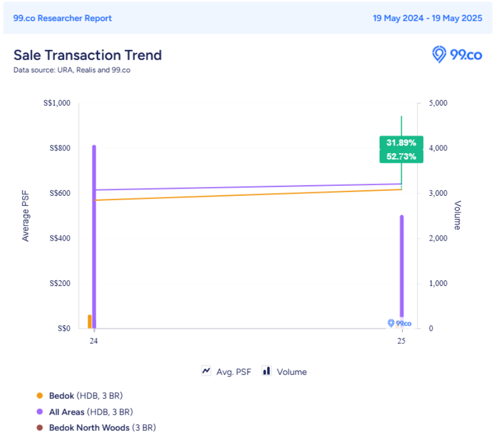This screenshot has width=504, height=438.
Task: Click the 99.co watermark inside the chart
Action: [399, 324]
